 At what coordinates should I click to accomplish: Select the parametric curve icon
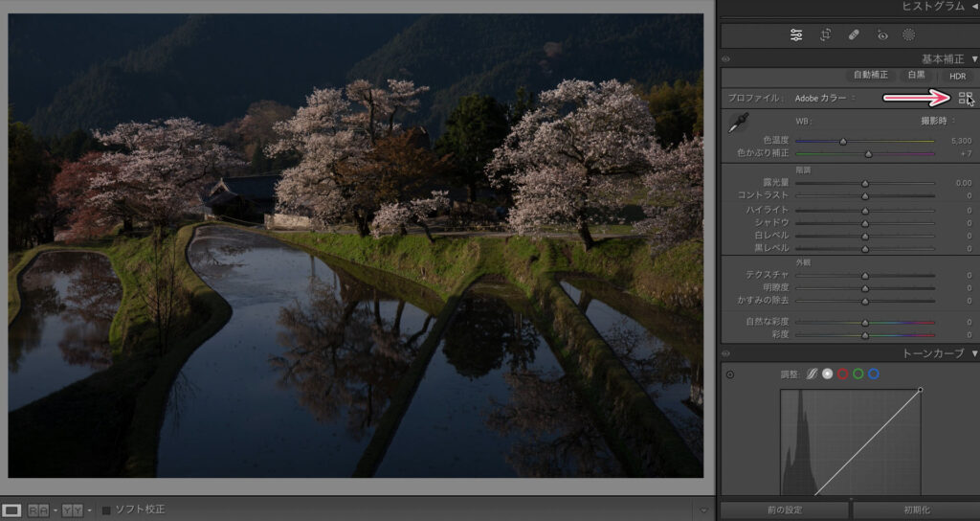click(x=814, y=374)
